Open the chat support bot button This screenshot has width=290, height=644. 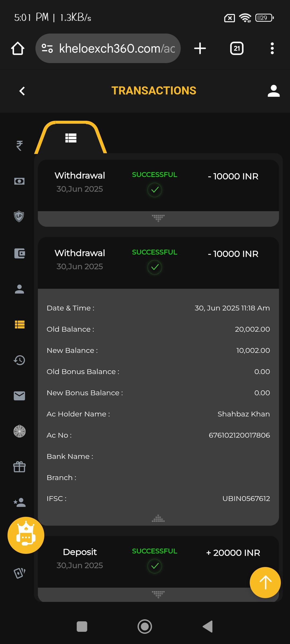(26, 535)
